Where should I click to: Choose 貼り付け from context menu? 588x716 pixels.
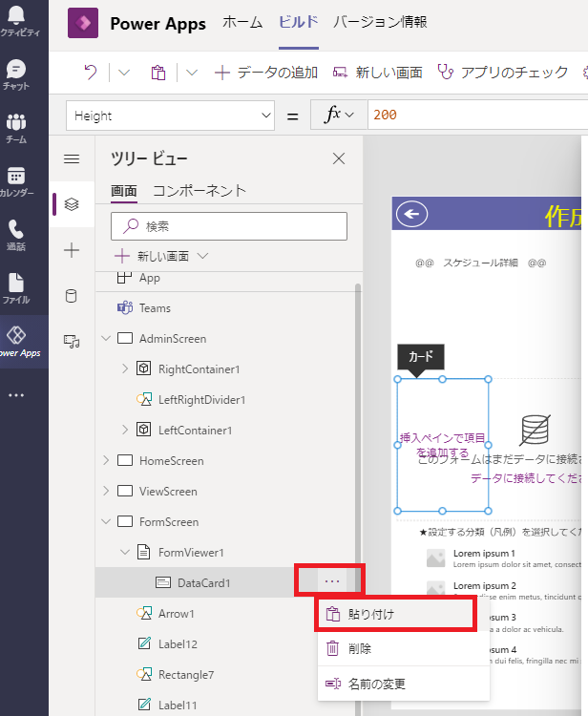[395, 614]
